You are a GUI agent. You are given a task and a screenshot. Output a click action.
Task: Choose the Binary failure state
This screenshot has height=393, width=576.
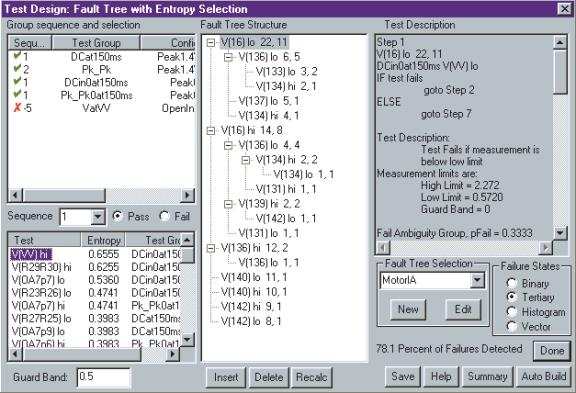click(512, 283)
